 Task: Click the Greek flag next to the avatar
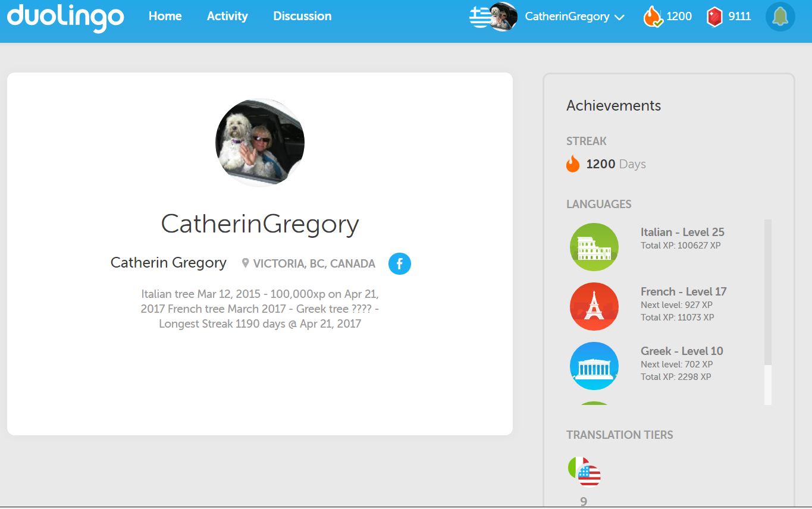479,16
